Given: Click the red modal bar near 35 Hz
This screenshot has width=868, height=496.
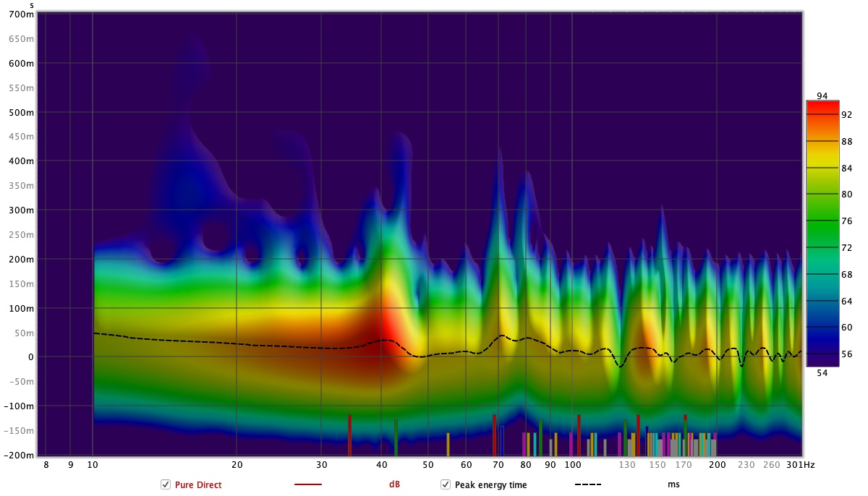Looking at the screenshot, I should pyautogui.click(x=349, y=435).
